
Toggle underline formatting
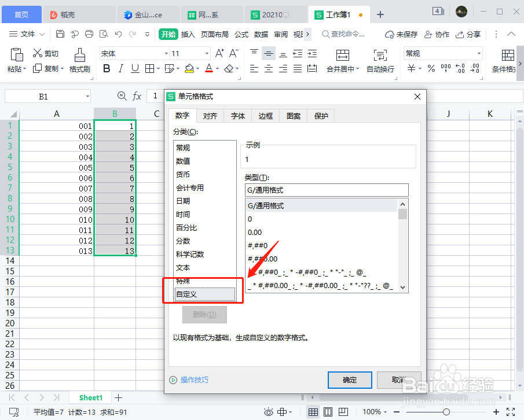click(135, 69)
